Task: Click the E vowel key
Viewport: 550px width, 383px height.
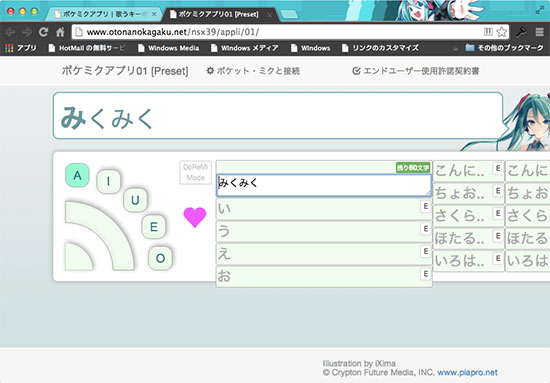Action: point(154,227)
